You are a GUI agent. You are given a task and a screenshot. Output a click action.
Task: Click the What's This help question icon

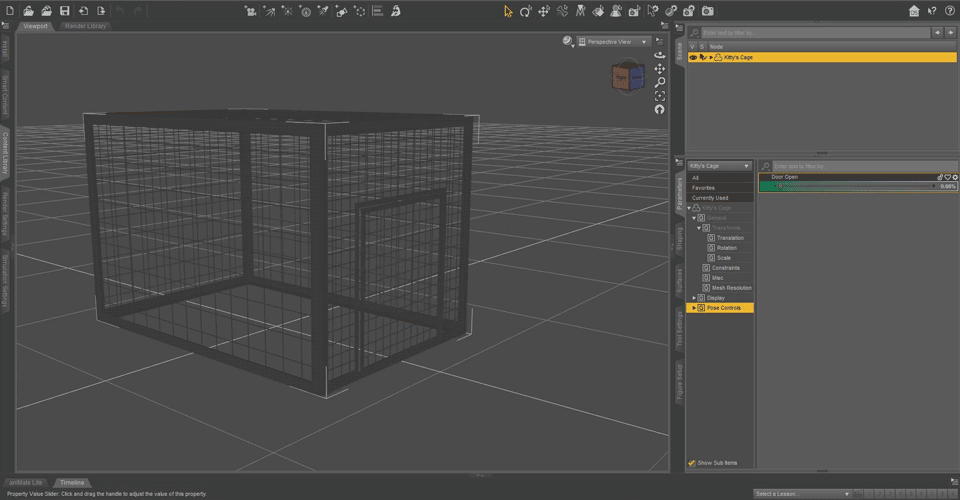[x=932, y=11]
